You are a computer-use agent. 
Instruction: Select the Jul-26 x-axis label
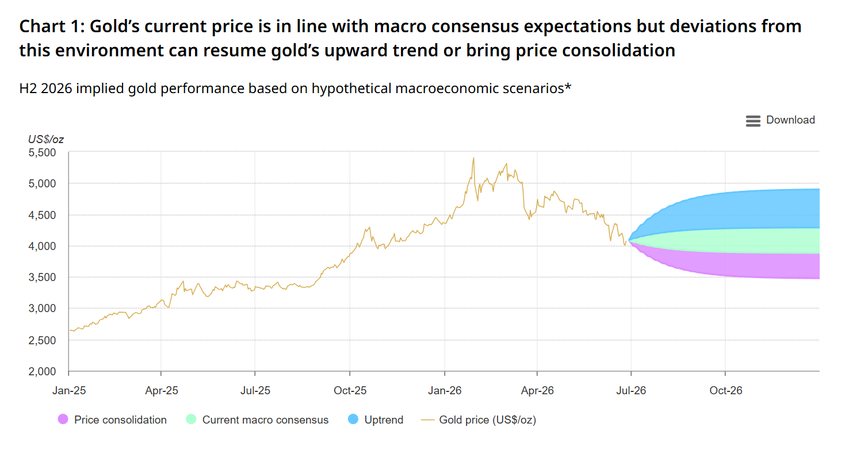pos(631,391)
